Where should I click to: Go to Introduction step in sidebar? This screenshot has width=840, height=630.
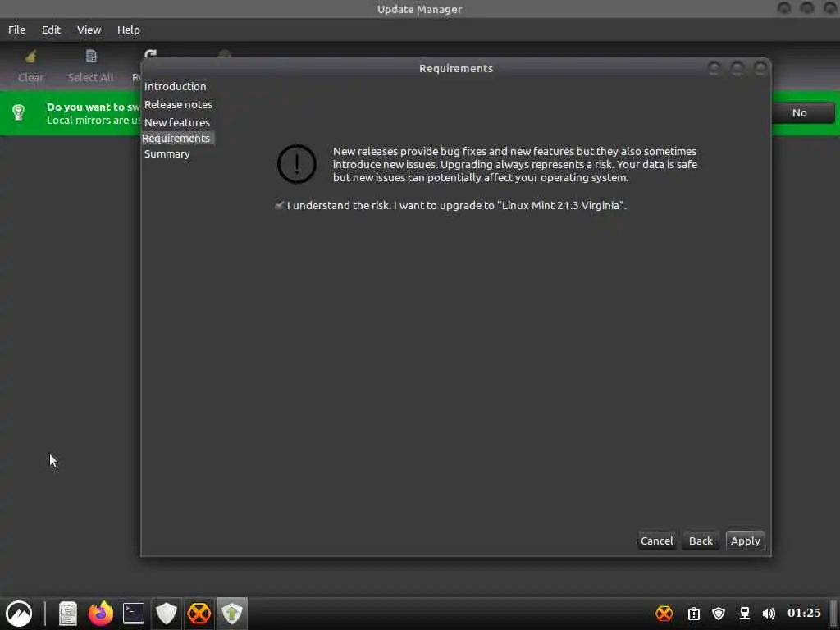176,86
